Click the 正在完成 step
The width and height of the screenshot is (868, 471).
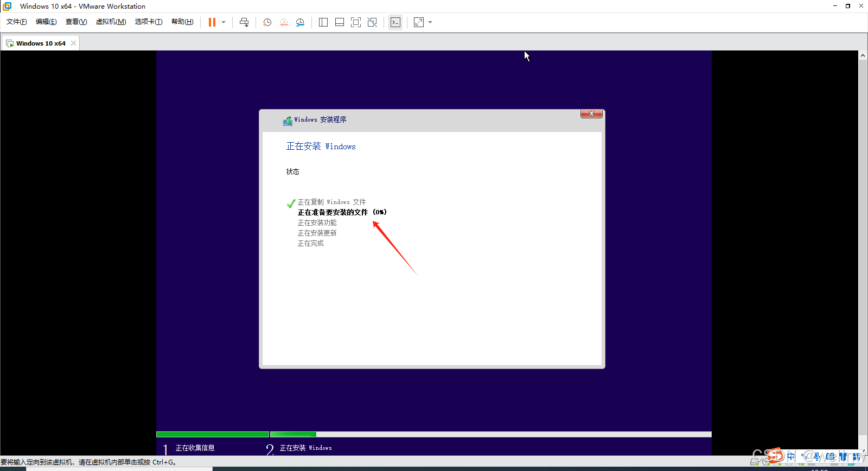(311, 243)
